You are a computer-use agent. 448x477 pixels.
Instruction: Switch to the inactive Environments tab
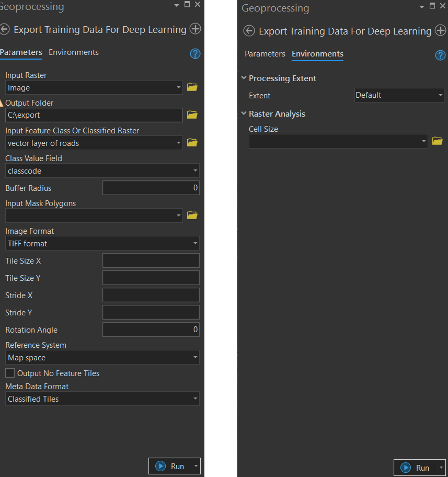click(74, 52)
